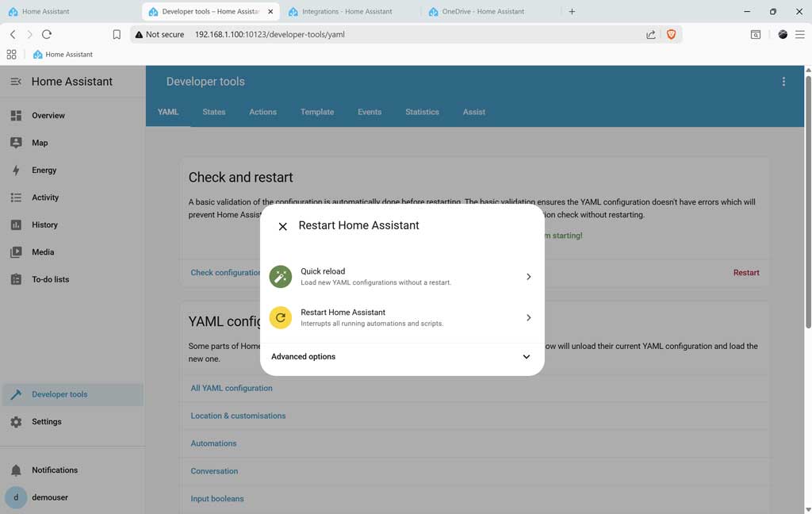Screen dimensions: 812x514
Task: Click the scrollbar down arrow
Action: click(808, 510)
